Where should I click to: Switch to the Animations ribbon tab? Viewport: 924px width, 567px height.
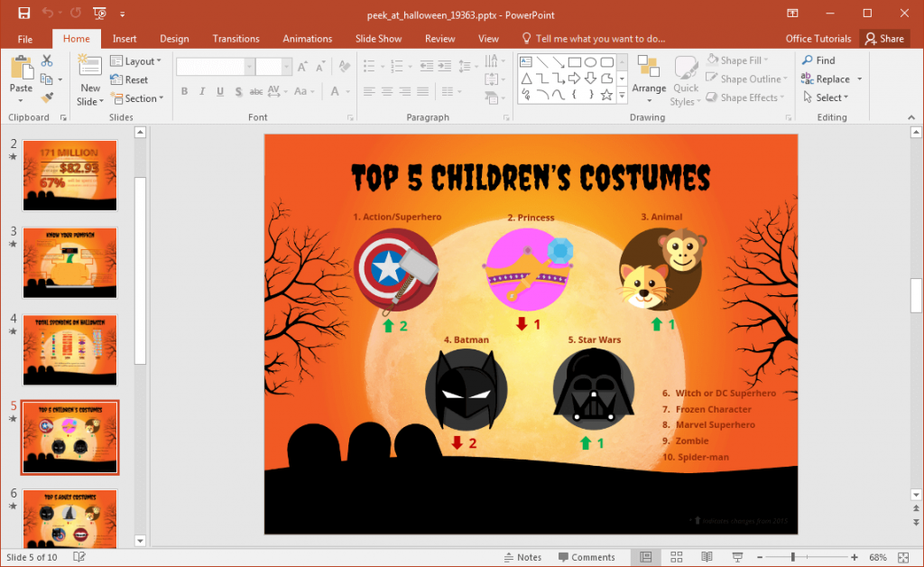click(x=307, y=38)
